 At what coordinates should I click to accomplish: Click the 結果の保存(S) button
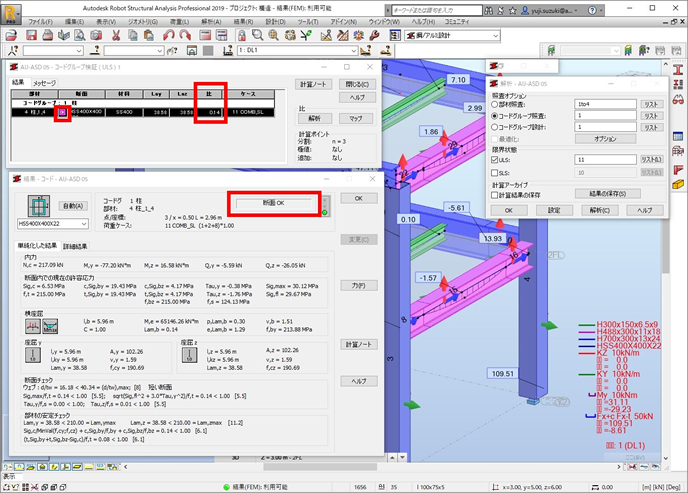[x=607, y=193]
